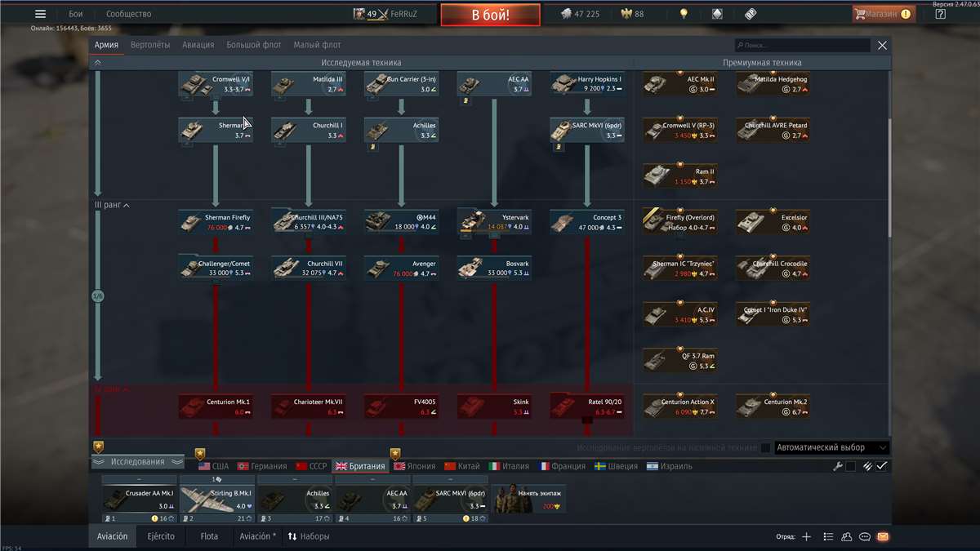Select the Centurion Action X premium card
This screenshot has width=980, height=551.
pos(680,407)
